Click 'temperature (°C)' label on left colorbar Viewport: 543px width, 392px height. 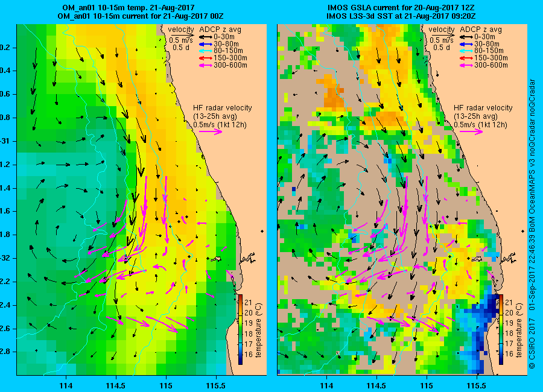click(259, 330)
